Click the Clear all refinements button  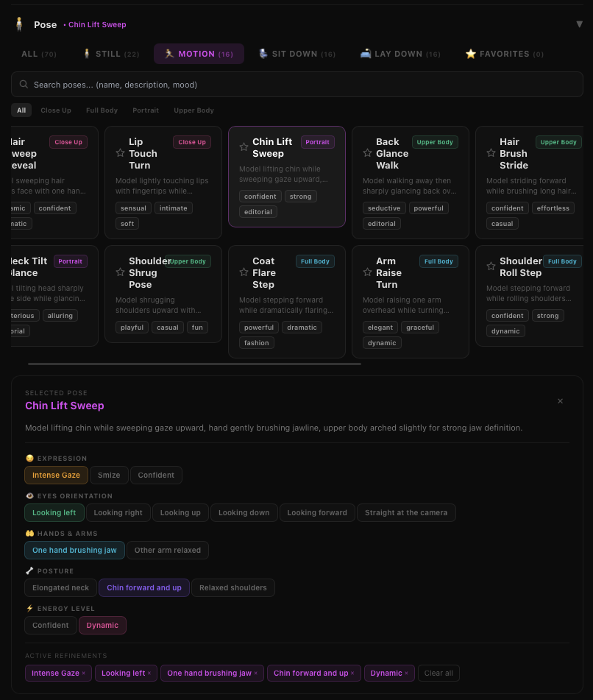[438, 674]
